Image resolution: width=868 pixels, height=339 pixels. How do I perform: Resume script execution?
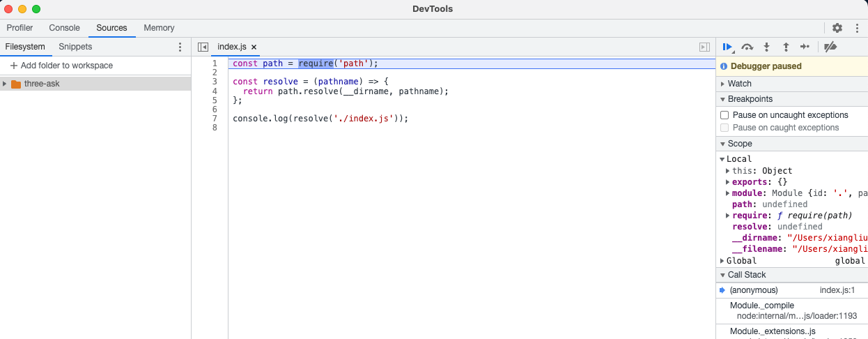(727, 47)
